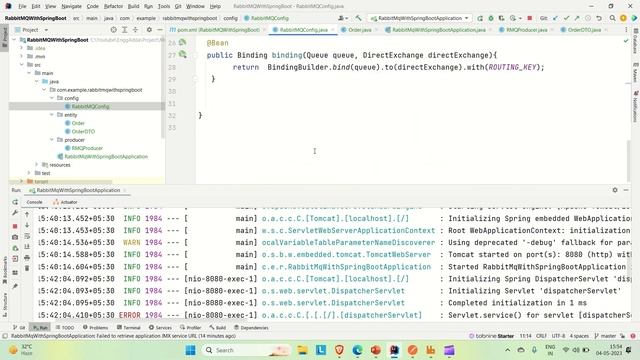The height and width of the screenshot is (360, 640).
Task: Open File Explorer from the taskbar
Action: [302, 350]
